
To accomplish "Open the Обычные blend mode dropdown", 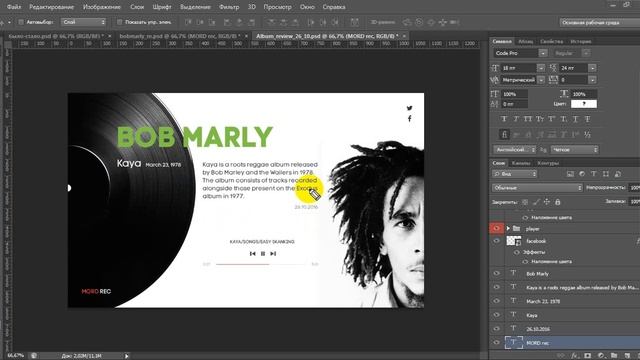I will tap(537, 188).
